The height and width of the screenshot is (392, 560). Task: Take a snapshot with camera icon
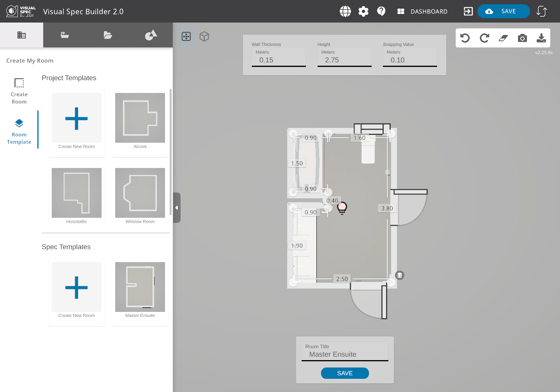522,38
